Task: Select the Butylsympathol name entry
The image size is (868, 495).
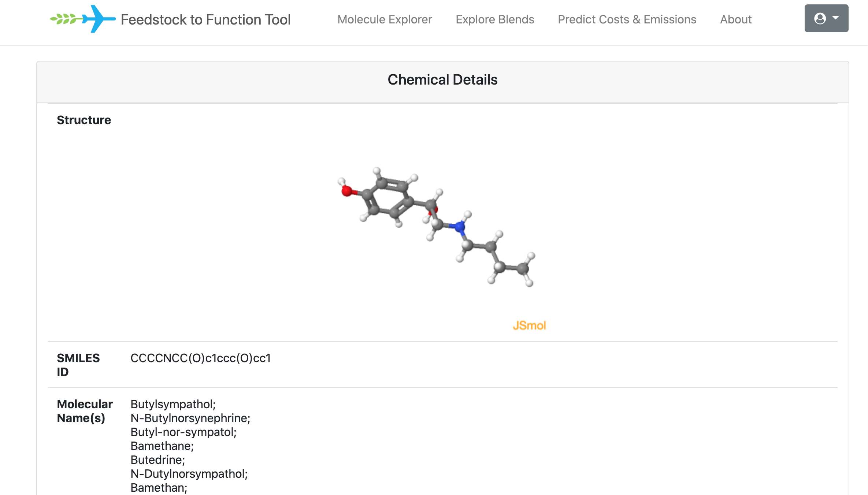Action: click(173, 404)
